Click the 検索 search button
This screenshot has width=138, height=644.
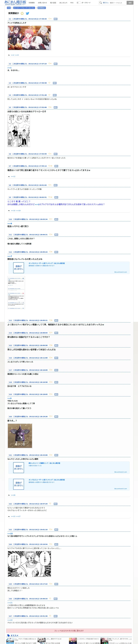point(130,3)
